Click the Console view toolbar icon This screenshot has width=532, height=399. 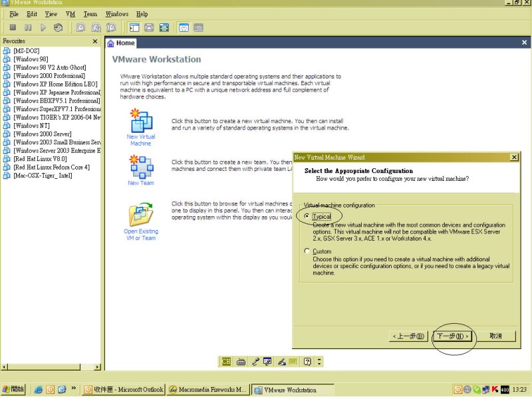(x=198, y=27)
